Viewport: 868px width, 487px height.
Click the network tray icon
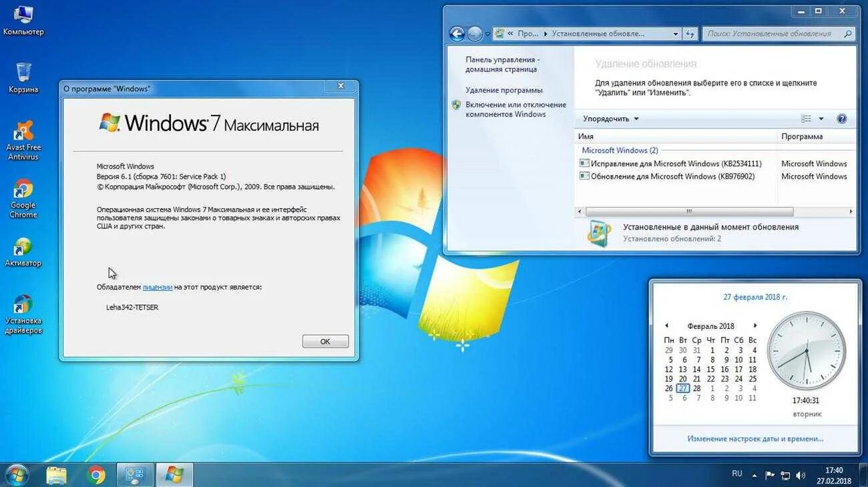pyautogui.click(x=785, y=476)
